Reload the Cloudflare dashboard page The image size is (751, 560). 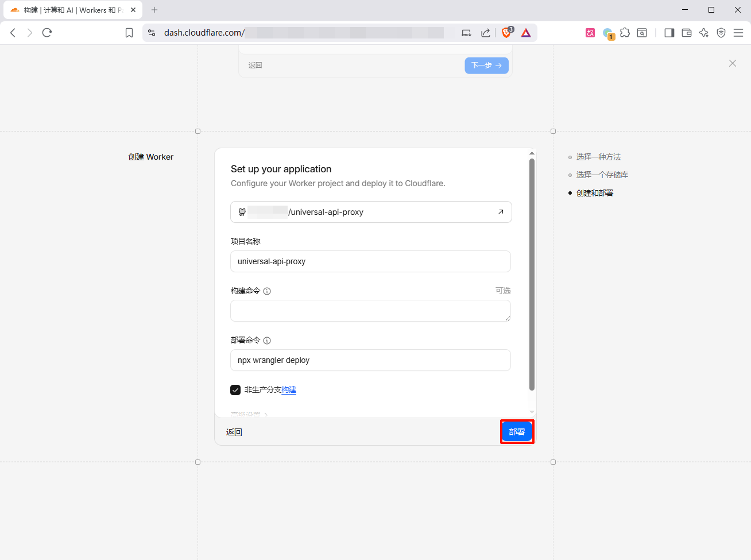tap(47, 33)
